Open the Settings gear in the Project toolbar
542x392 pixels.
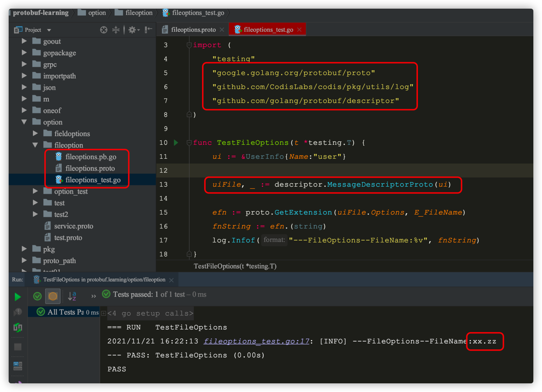[x=132, y=30]
